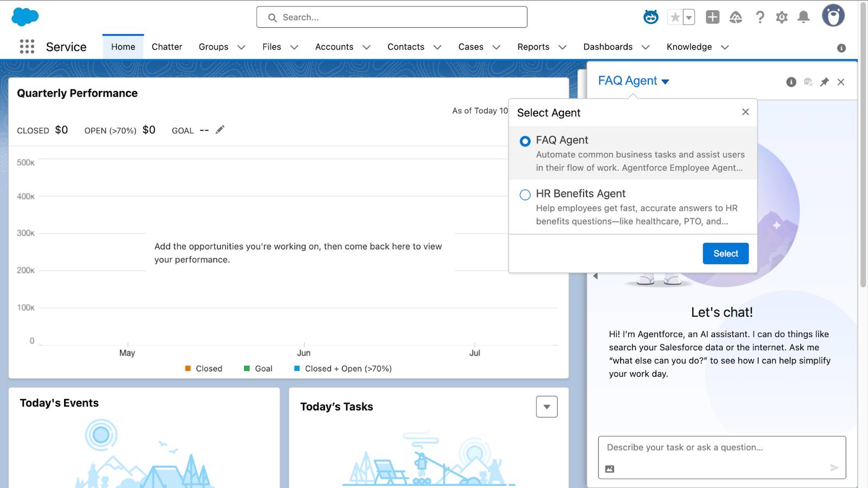Click the Salesforce cloud logo
Image resolution: width=868 pixels, height=488 pixels.
click(x=25, y=17)
